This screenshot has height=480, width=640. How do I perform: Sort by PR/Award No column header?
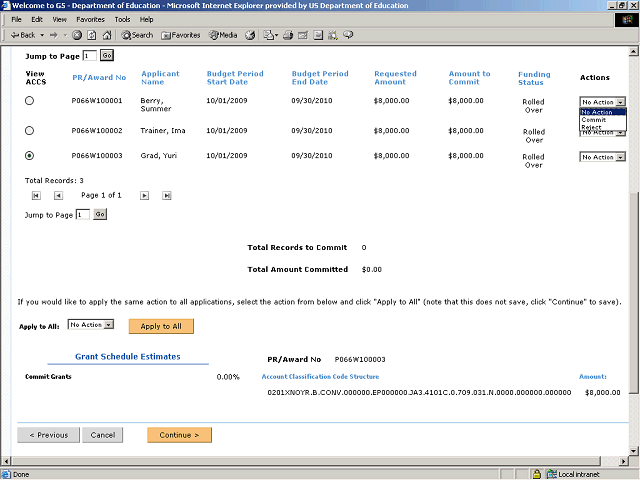click(99, 78)
